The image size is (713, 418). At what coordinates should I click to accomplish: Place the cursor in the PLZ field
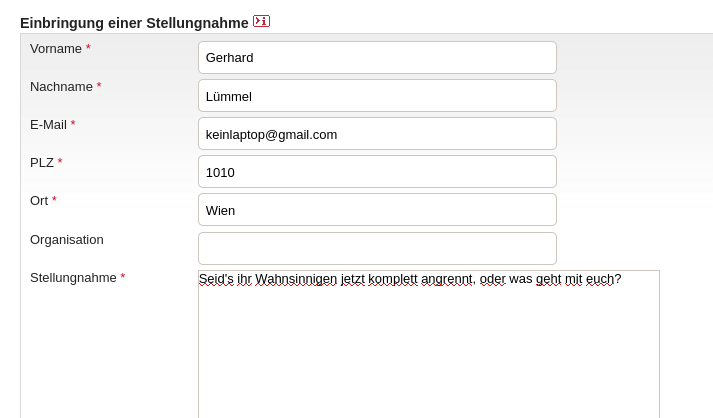point(377,171)
